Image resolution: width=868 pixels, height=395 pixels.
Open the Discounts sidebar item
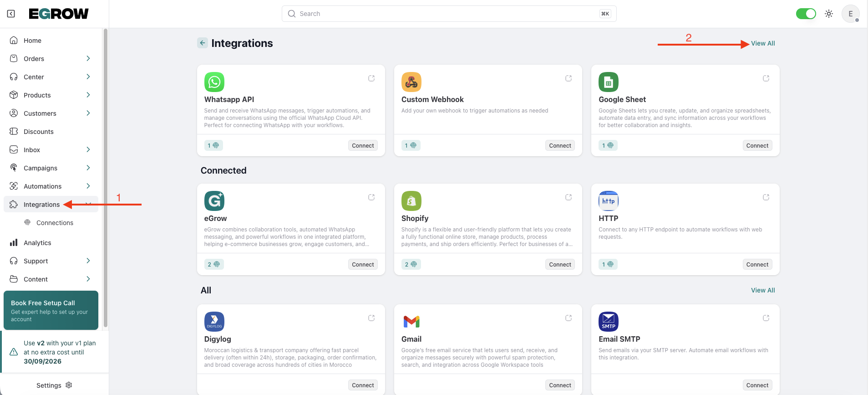(x=39, y=132)
